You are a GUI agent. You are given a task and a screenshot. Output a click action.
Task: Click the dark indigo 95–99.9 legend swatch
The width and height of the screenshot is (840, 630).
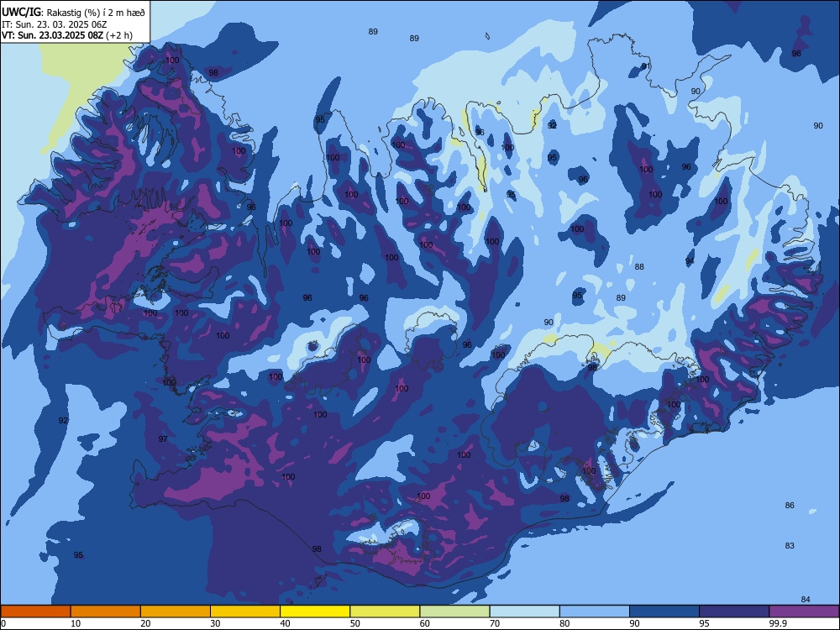coord(734,612)
